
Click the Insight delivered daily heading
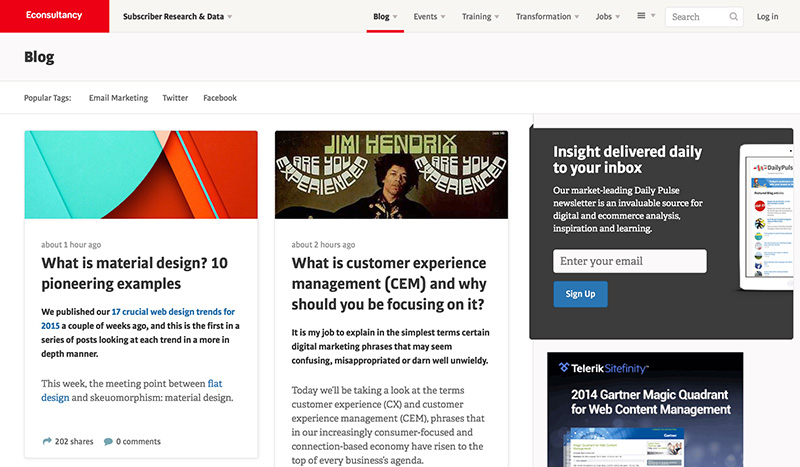point(627,159)
